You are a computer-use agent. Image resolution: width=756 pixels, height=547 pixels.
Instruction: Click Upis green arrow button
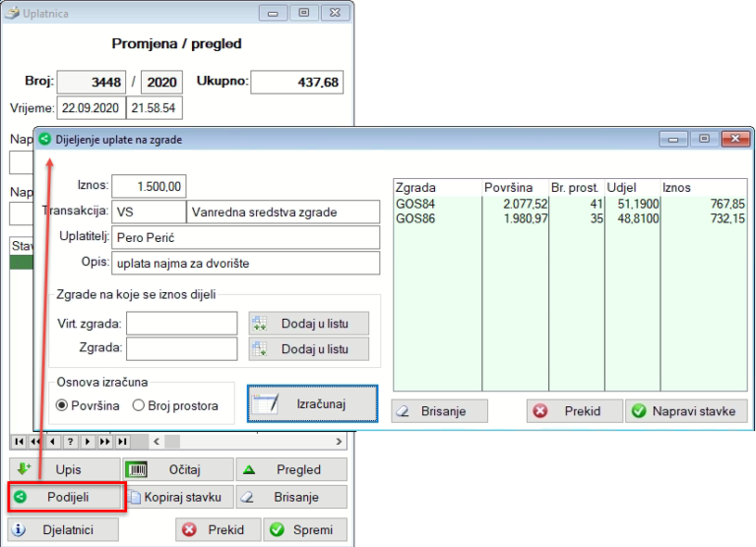[x=64, y=469]
